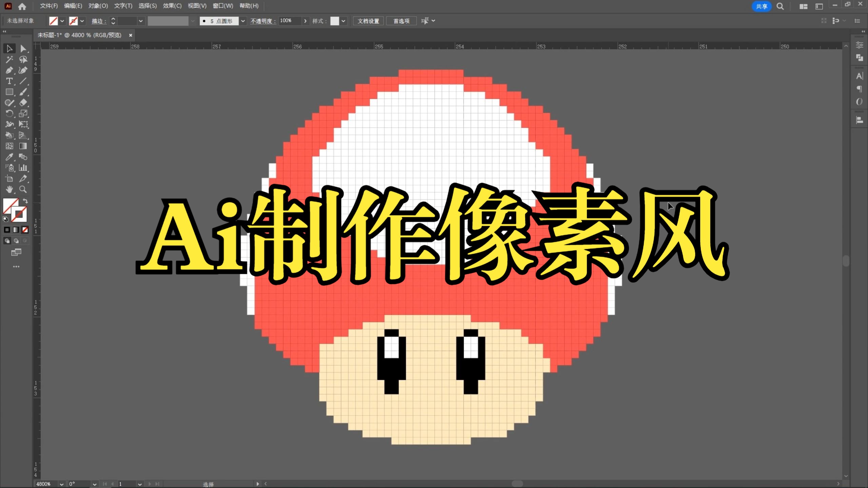
Task: Select the Free Transform tool
Action: [23, 124]
